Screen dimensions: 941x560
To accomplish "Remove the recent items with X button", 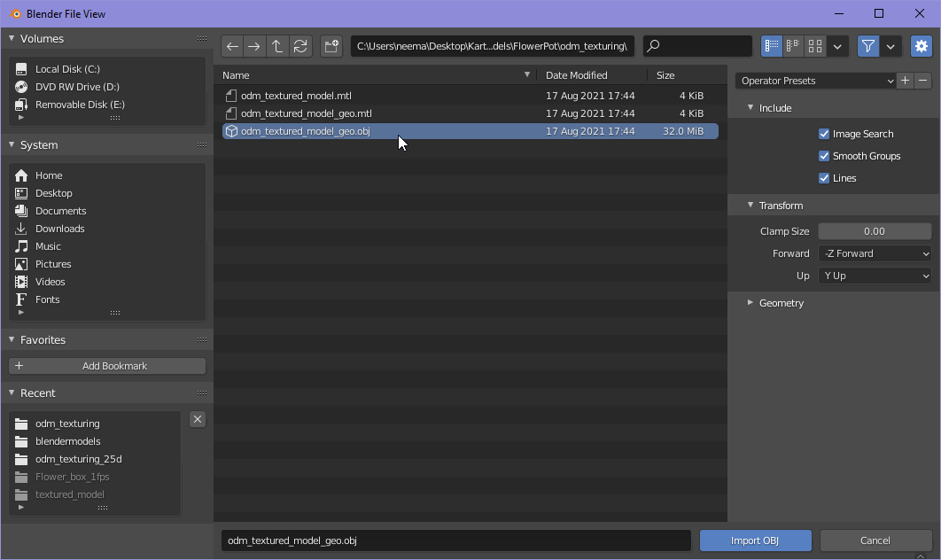I will pos(198,419).
